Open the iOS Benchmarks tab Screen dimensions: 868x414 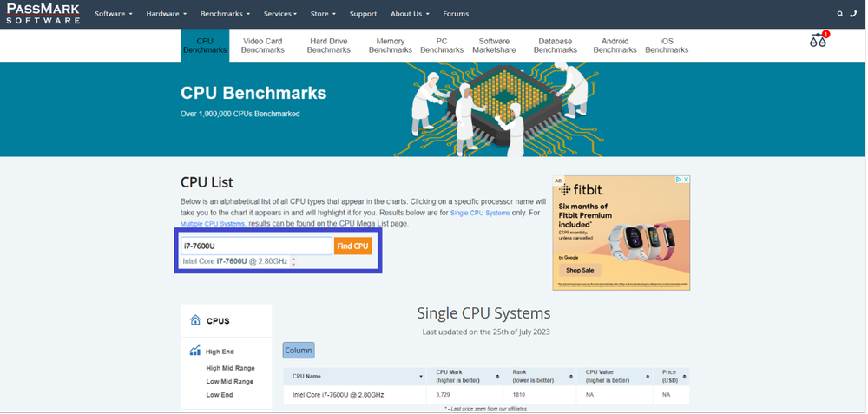pyautogui.click(x=667, y=45)
